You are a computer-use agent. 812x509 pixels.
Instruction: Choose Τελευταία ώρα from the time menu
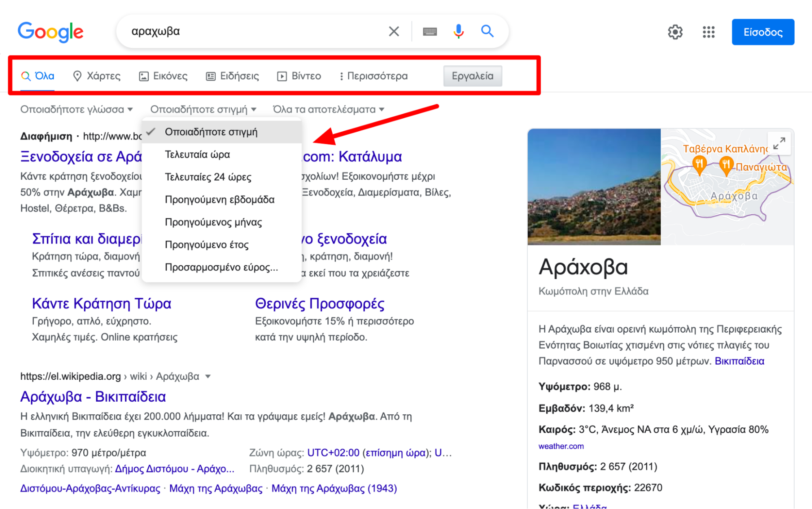pyautogui.click(x=222, y=154)
